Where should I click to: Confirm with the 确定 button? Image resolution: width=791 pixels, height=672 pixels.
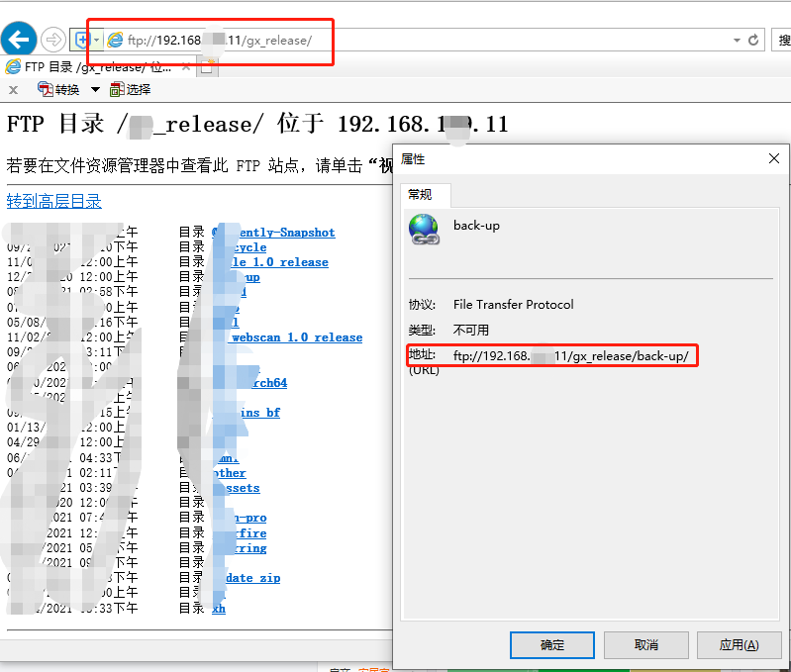pyautogui.click(x=551, y=644)
